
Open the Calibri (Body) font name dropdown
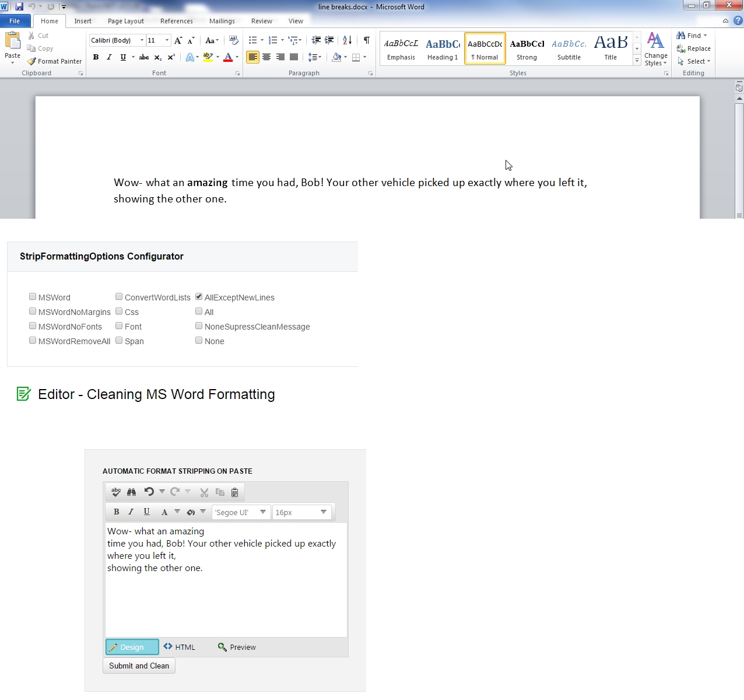point(142,40)
